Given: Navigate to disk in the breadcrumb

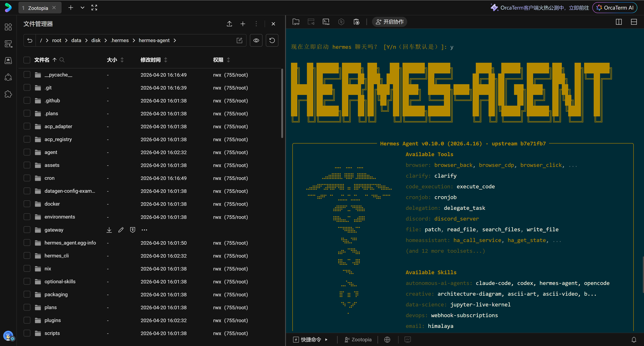Looking at the screenshot, I should click(96, 40).
